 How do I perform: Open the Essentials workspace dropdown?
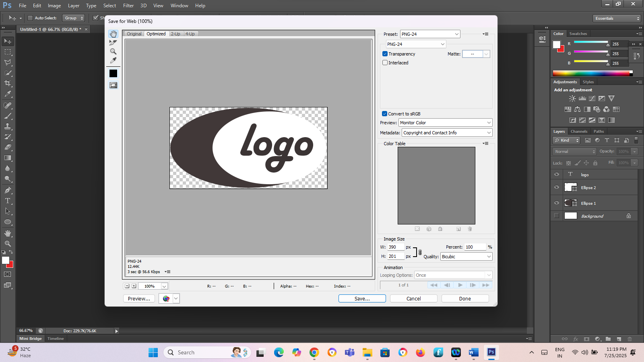pos(617,19)
